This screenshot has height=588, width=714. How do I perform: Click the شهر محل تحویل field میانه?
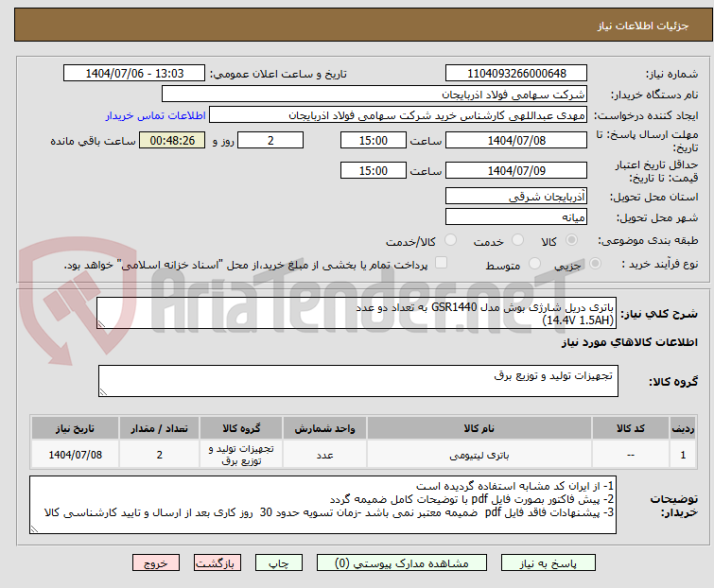[x=516, y=217]
